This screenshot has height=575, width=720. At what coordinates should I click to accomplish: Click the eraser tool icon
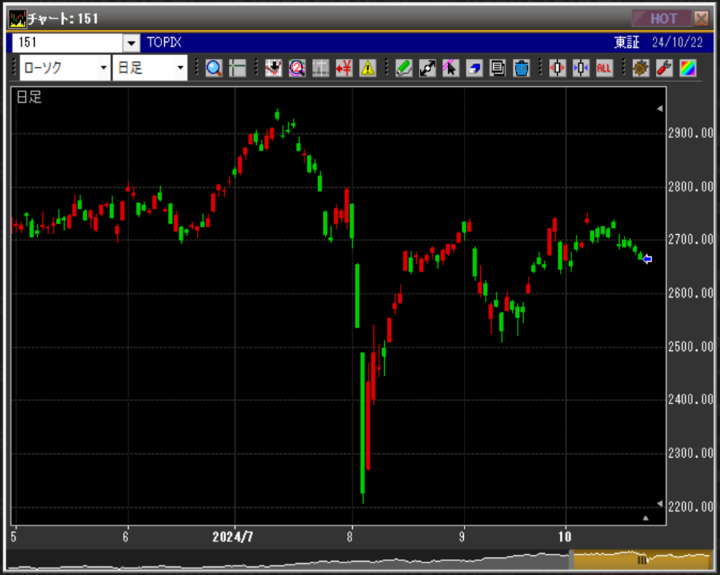474,68
